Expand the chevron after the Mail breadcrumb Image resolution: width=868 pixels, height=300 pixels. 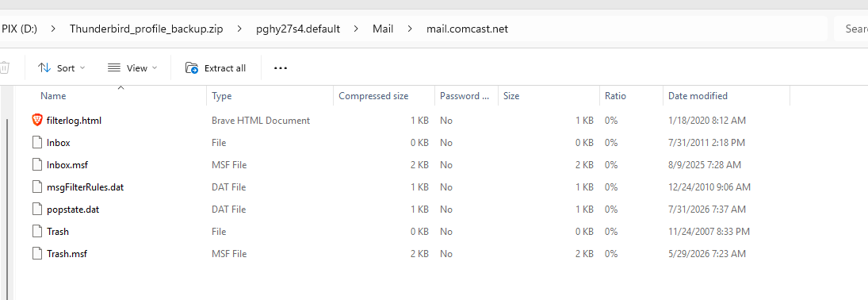tap(410, 29)
